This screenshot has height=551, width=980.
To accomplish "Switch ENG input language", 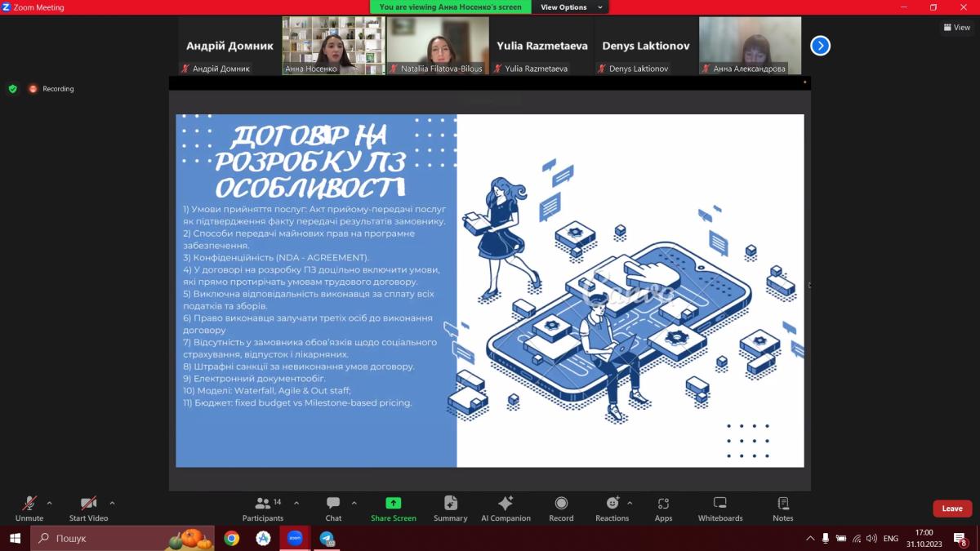I will tap(891, 539).
